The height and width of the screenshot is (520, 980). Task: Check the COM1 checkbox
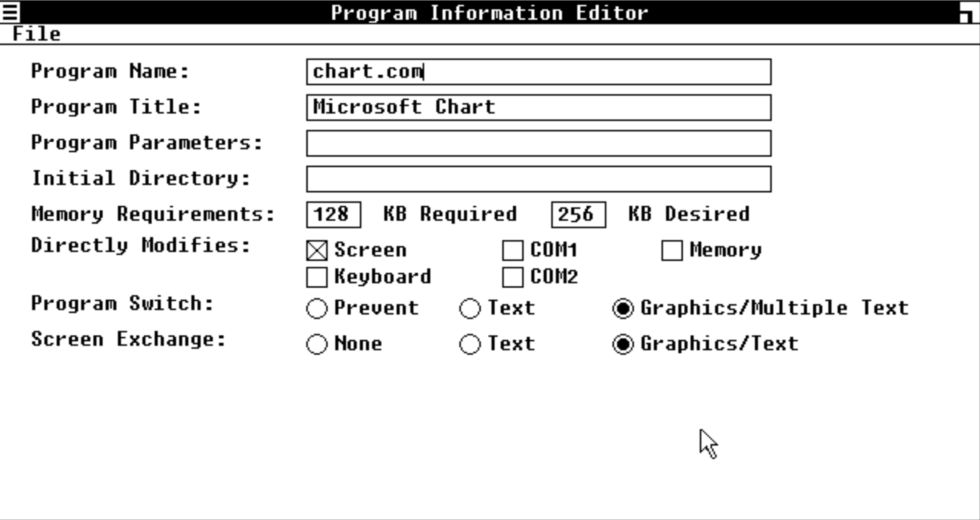click(513, 250)
